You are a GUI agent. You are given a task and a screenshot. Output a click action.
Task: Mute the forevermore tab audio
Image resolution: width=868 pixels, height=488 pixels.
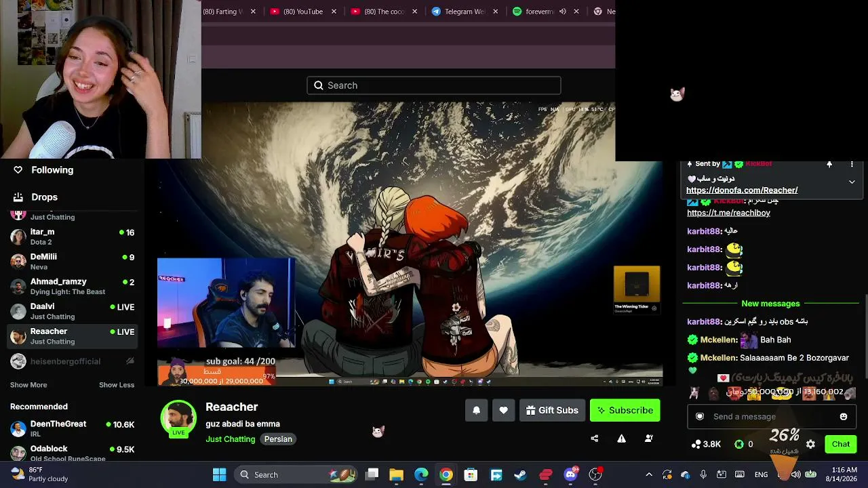click(562, 12)
